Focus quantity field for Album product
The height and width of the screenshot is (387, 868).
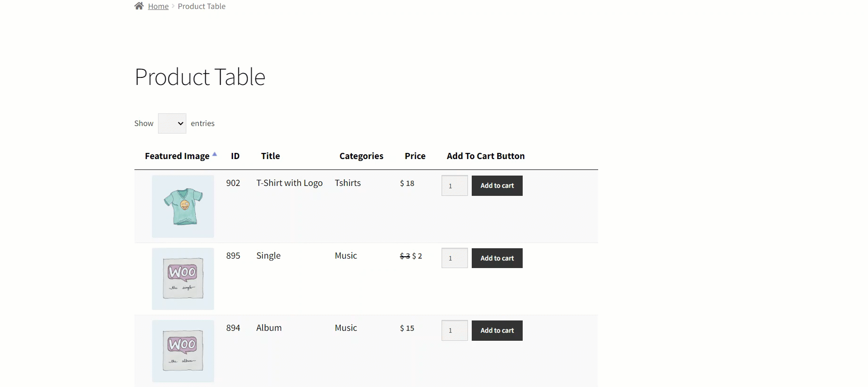pyautogui.click(x=454, y=330)
